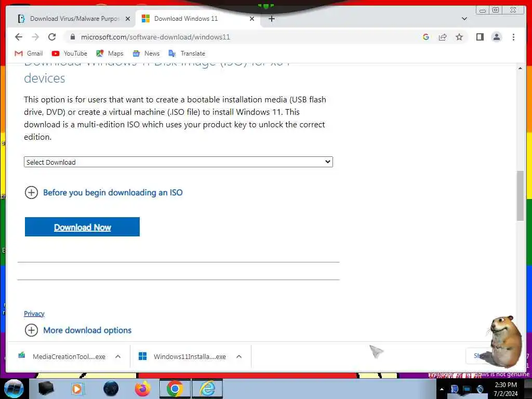Go back to the previous page

click(x=19, y=37)
